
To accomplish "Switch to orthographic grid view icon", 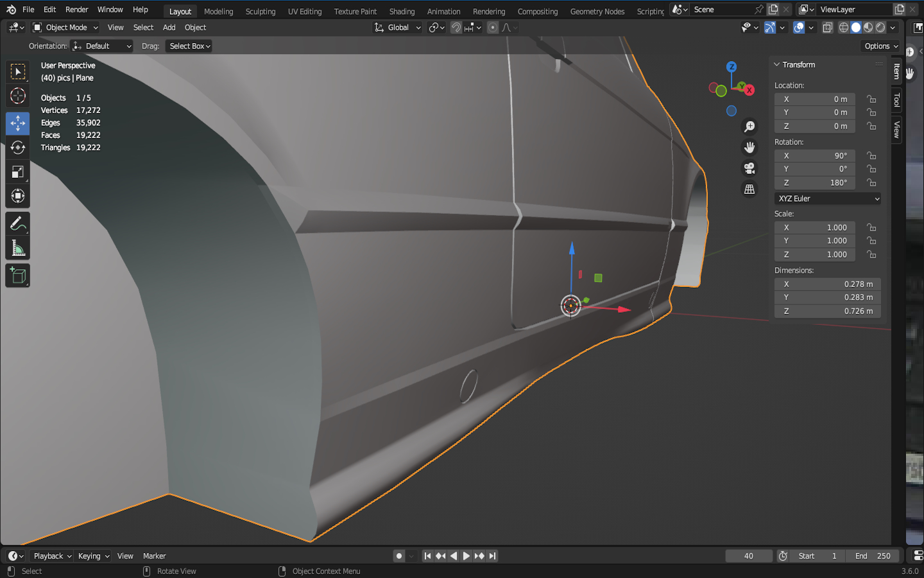I will [749, 189].
